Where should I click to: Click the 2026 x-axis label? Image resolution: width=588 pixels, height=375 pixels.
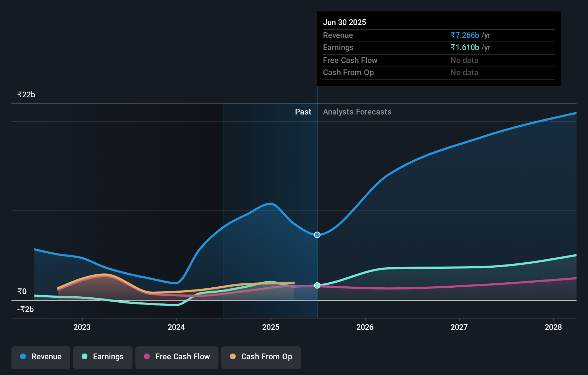click(x=365, y=327)
